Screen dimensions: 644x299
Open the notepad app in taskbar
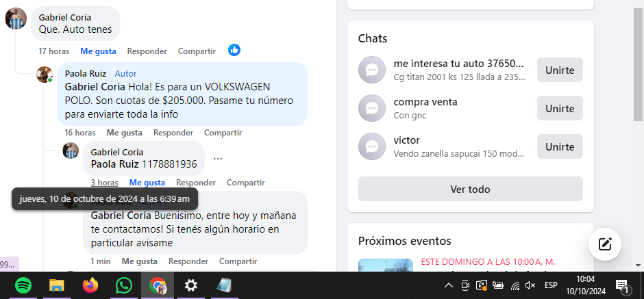(224, 285)
